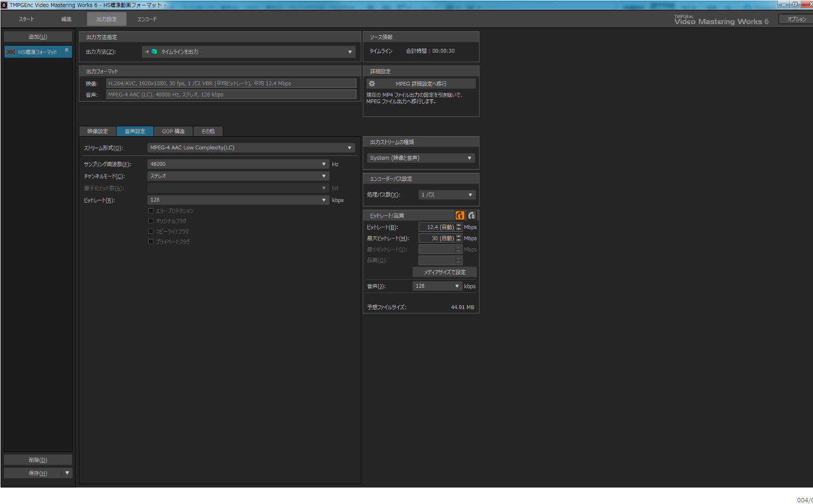Viewport: 813px width, 504px height.
Task: Enable エラープロテクション checkbox
Action: (151, 211)
